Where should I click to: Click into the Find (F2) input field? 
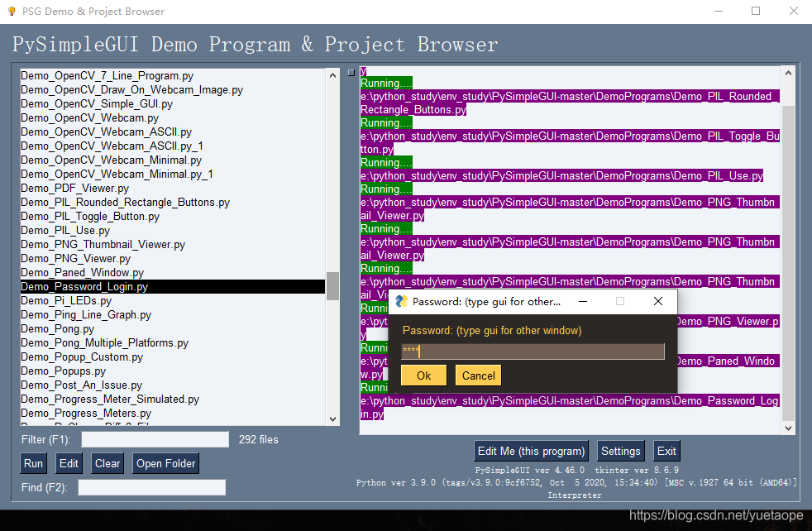[x=151, y=487]
